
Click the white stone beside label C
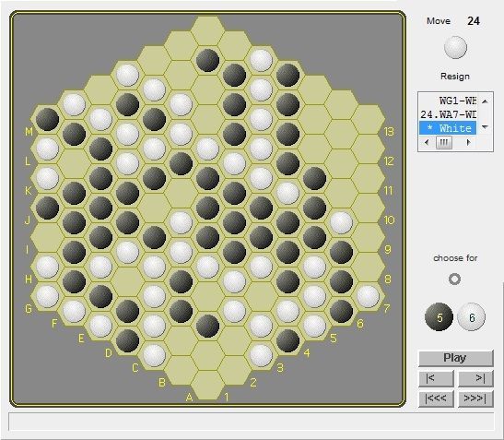(x=154, y=356)
